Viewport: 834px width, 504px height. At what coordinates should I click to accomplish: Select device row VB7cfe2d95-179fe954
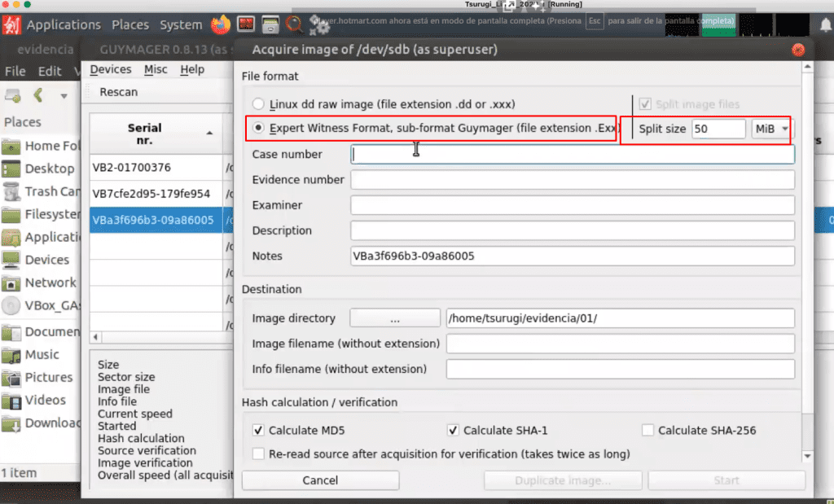click(156, 194)
